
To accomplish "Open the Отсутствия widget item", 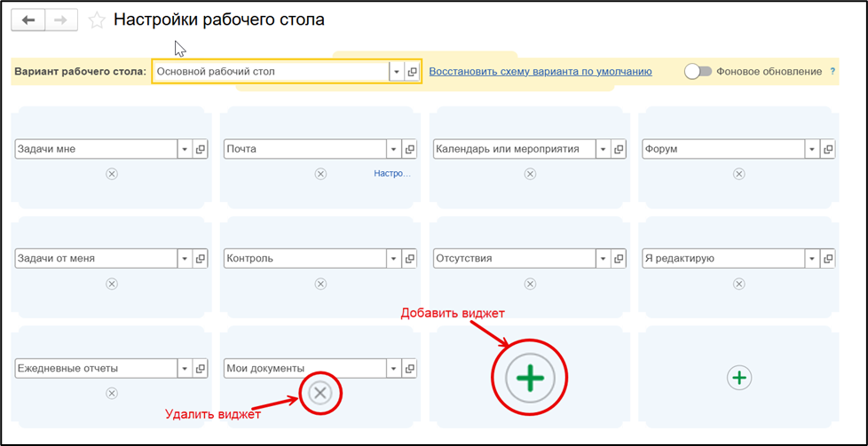I will pos(619,258).
